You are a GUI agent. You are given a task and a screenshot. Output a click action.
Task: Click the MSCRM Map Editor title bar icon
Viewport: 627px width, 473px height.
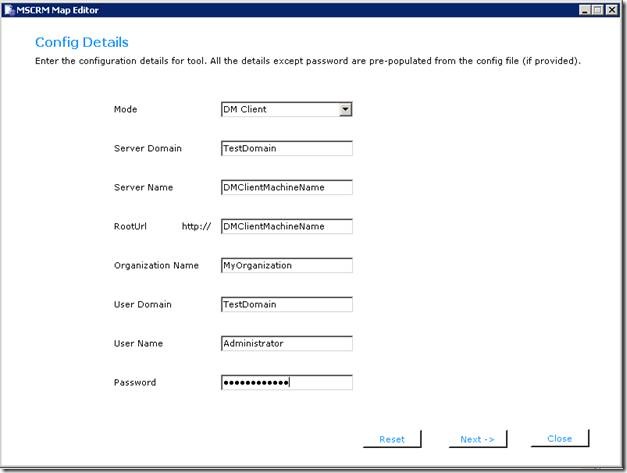[9, 9]
